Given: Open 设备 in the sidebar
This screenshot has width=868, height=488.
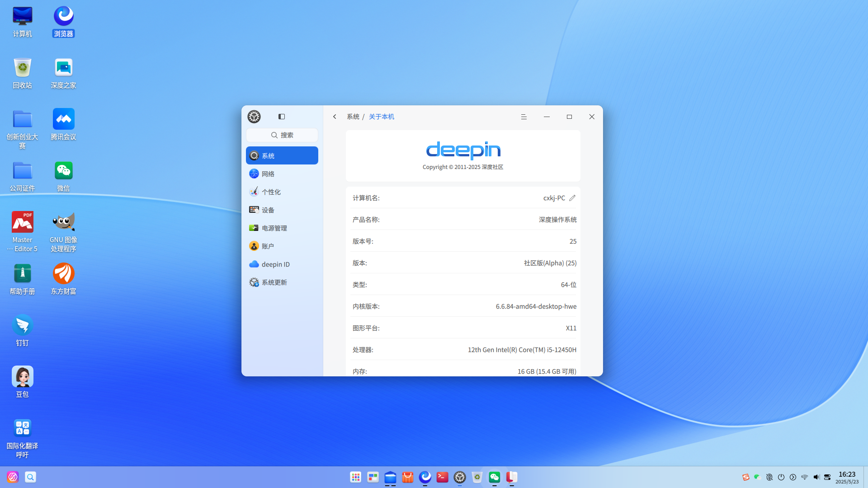Looking at the screenshot, I should pos(282,210).
